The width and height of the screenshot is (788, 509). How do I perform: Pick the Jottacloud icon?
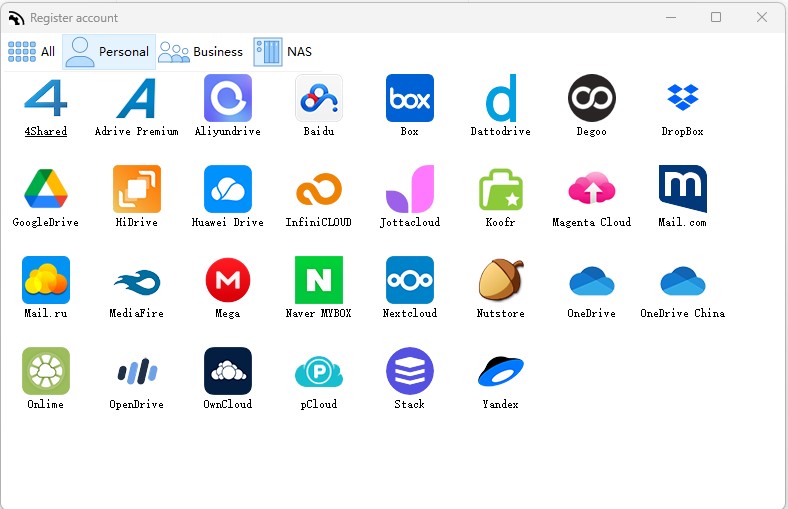(410, 189)
